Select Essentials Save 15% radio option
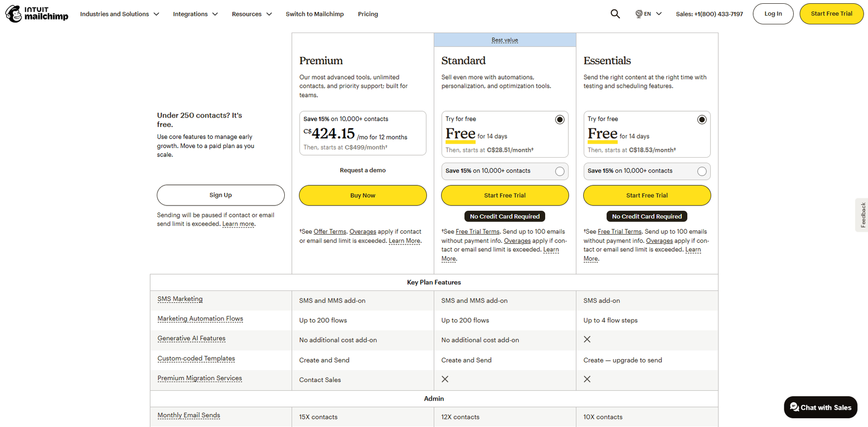Viewport: 868px width, 427px height. pyautogui.click(x=702, y=171)
